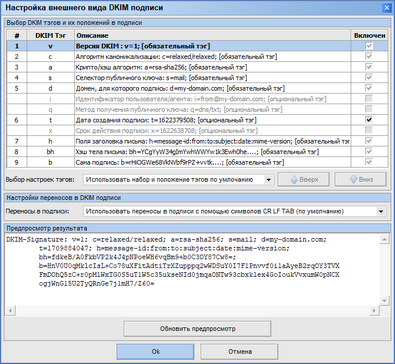395x364 pixels.
Task: Toggle the Включен checkbox for tag a
Action: coord(369,67)
